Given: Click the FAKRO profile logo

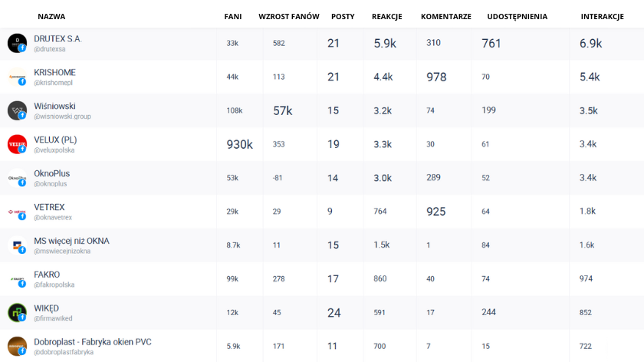Looking at the screenshot, I should (x=17, y=278).
